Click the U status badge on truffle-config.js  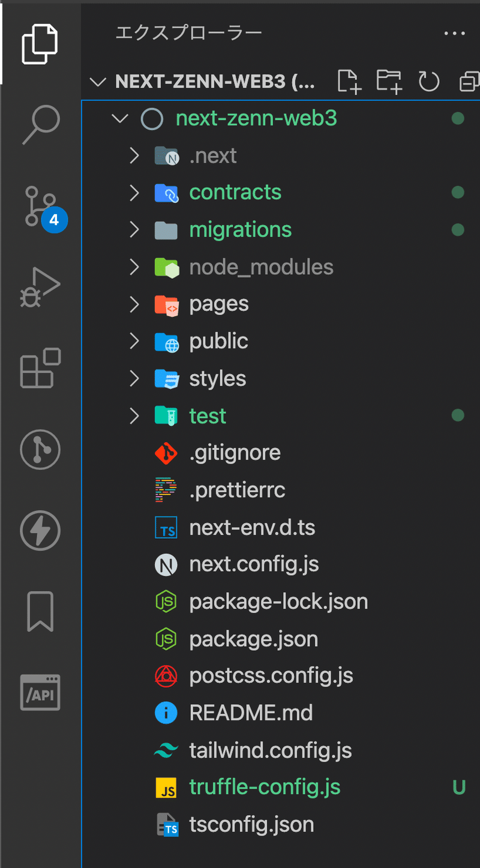click(x=459, y=788)
